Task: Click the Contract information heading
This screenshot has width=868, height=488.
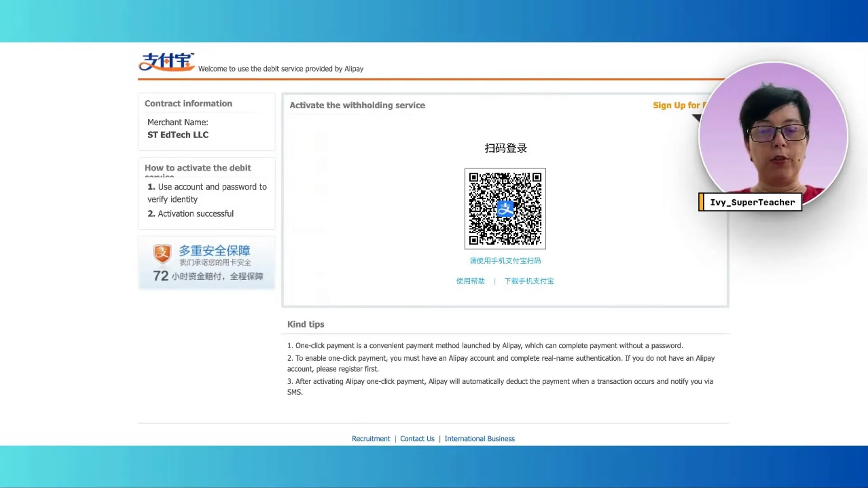Action: click(189, 103)
